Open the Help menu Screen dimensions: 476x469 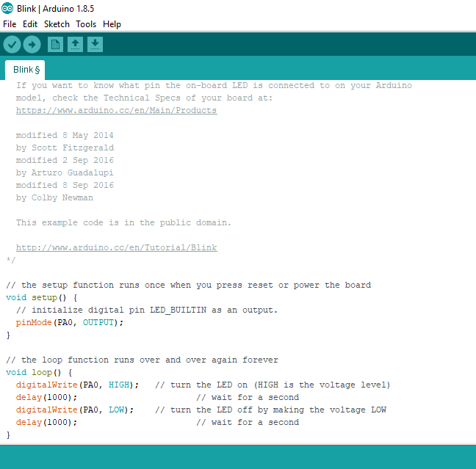(x=112, y=24)
